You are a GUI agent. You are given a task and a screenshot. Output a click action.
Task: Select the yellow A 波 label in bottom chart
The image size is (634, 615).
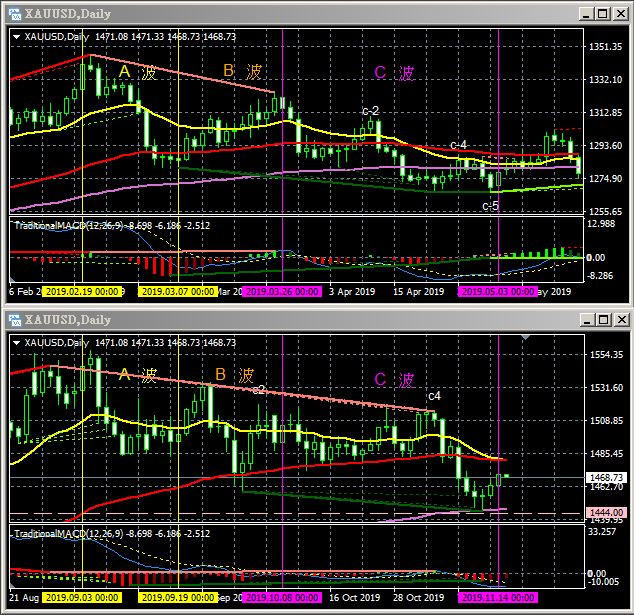[x=137, y=375]
